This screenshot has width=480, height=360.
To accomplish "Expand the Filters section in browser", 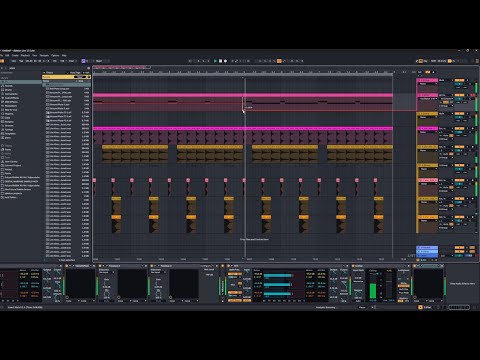I will [x=48, y=72].
